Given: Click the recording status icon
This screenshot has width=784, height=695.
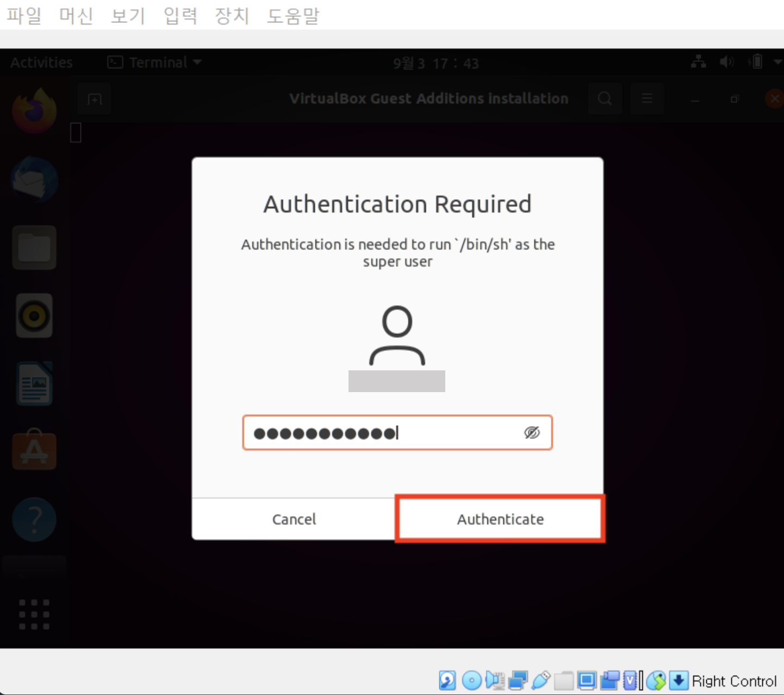Looking at the screenshot, I should 609,680.
